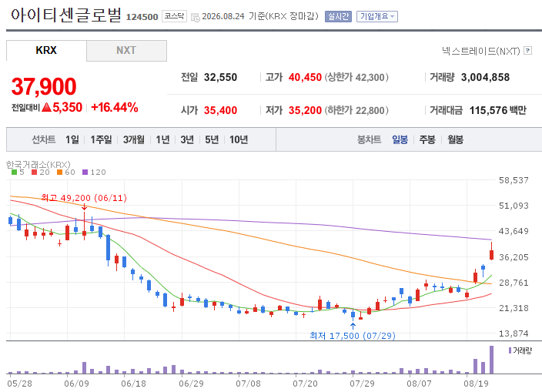This screenshot has height=392, width=542.
Task: Switch to the KRX tab
Action: coord(46,51)
